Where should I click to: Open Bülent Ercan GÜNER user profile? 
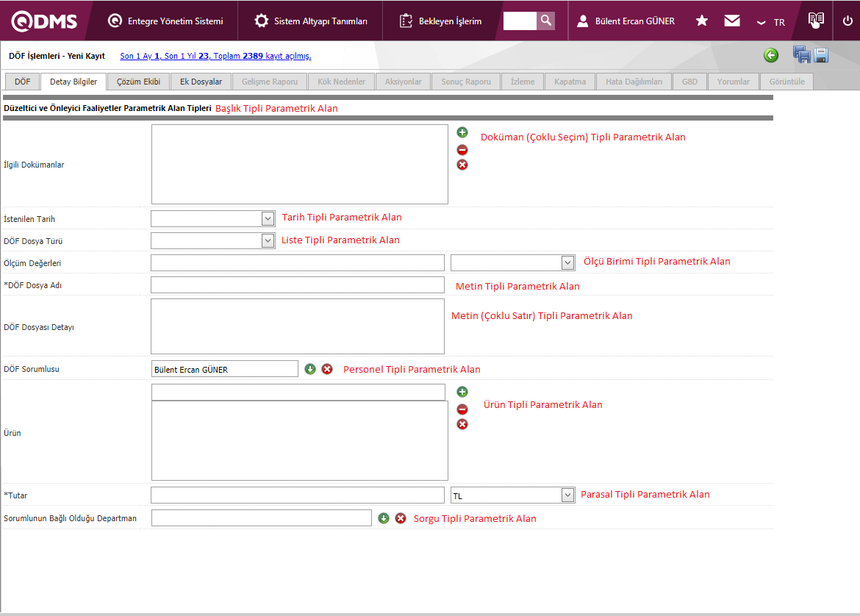click(x=626, y=21)
